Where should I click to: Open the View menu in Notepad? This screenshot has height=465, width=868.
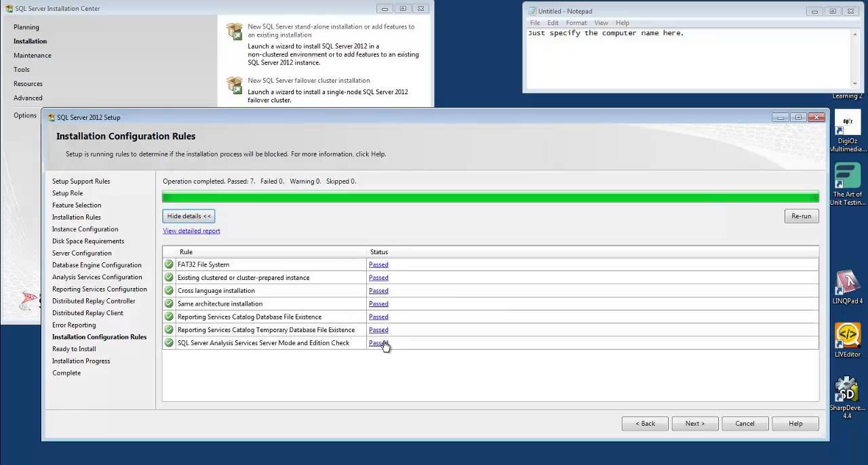(x=601, y=23)
